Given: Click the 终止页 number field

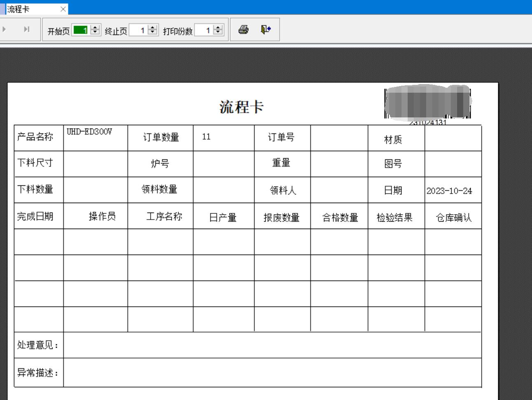Looking at the screenshot, I should (138, 30).
